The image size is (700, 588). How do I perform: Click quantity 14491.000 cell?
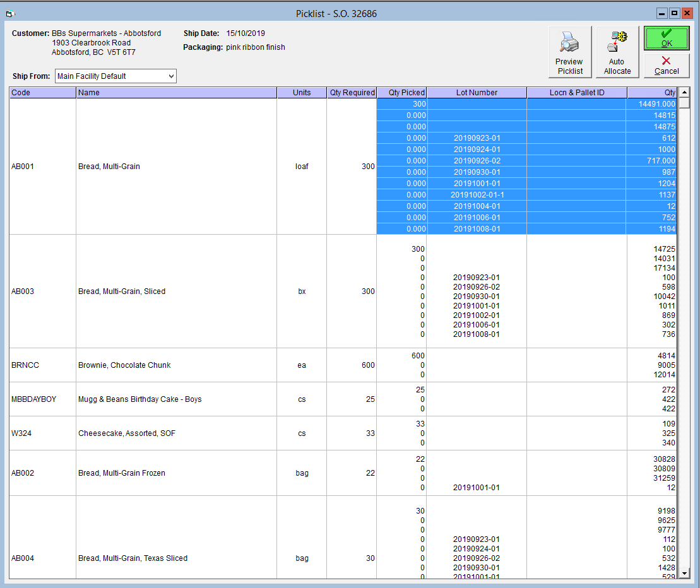point(652,104)
